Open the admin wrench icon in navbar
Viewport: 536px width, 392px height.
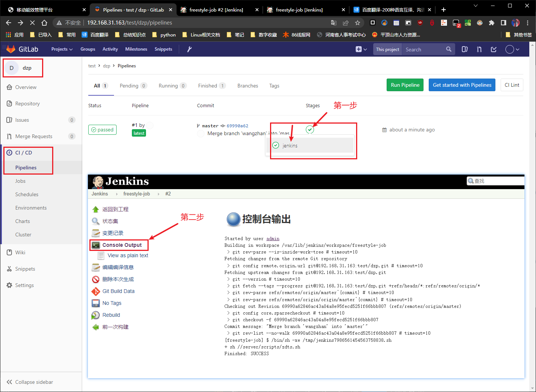tap(189, 49)
